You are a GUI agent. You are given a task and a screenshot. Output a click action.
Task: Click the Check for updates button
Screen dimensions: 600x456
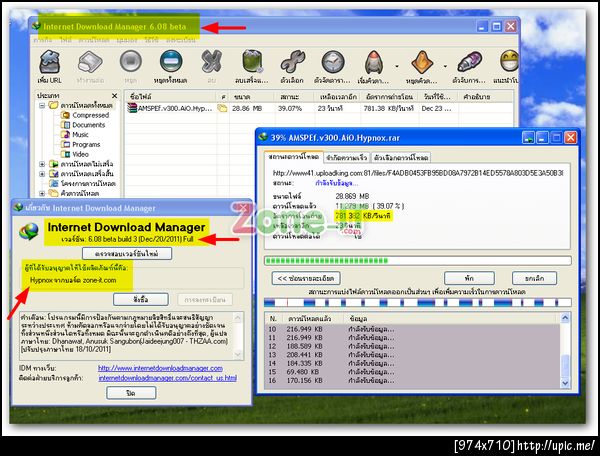[127, 254]
